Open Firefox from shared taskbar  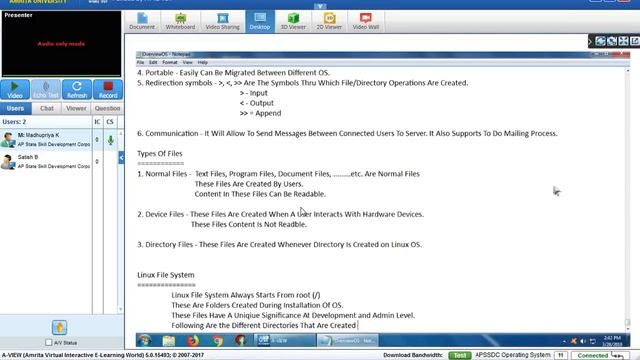click(x=193, y=340)
